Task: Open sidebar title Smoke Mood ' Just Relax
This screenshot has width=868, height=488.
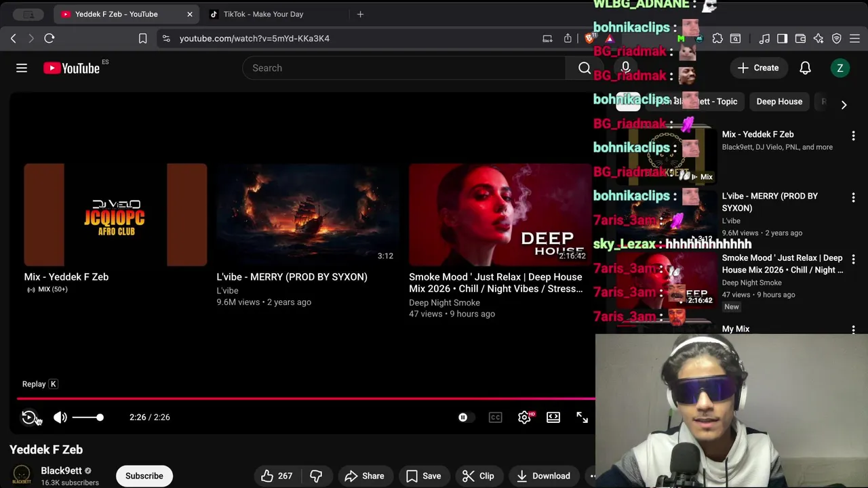Action: click(782, 264)
